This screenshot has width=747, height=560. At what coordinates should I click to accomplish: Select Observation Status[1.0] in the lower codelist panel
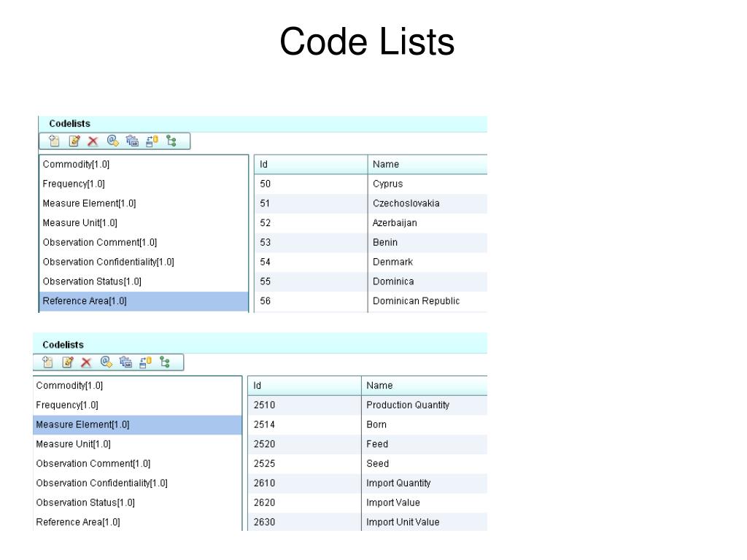[x=137, y=503]
